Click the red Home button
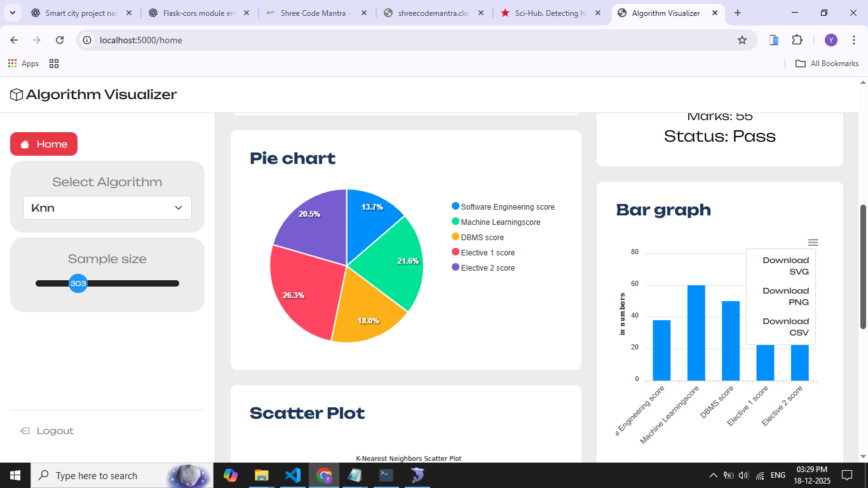 coord(44,144)
